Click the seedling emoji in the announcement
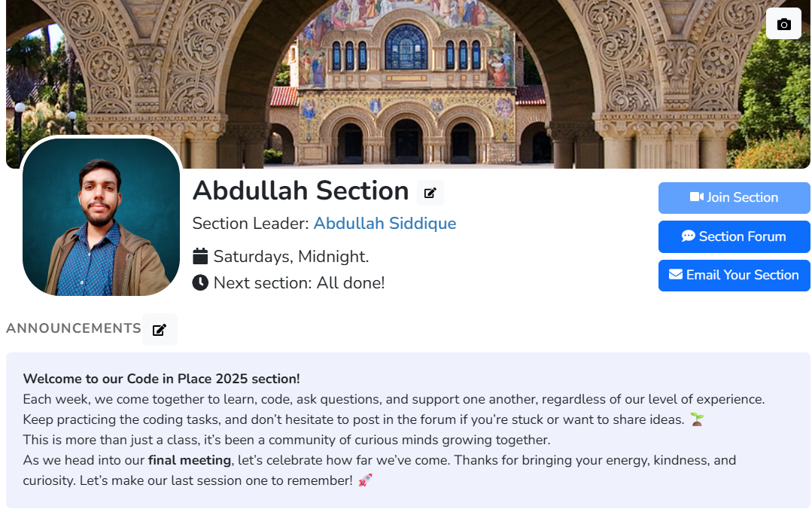Screen dimensions: 812x509 tap(696, 419)
